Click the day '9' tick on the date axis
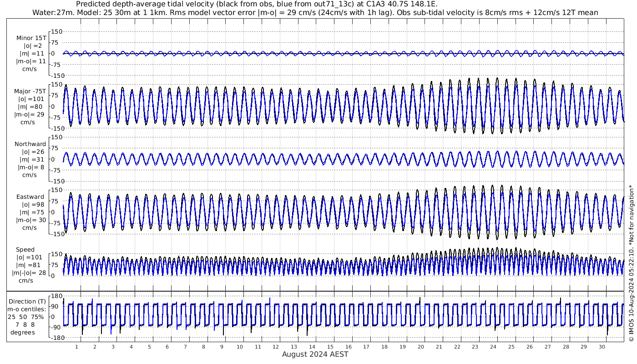The width and height of the screenshot is (637, 364). click(x=222, y=347)
